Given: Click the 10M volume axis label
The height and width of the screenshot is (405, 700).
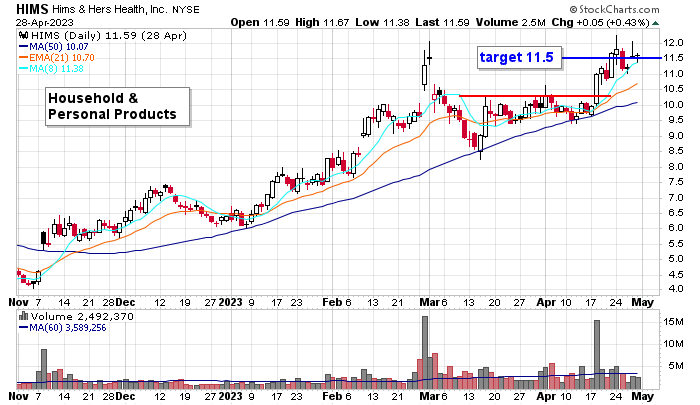Looking at the screenshot, I should point(673,344).
